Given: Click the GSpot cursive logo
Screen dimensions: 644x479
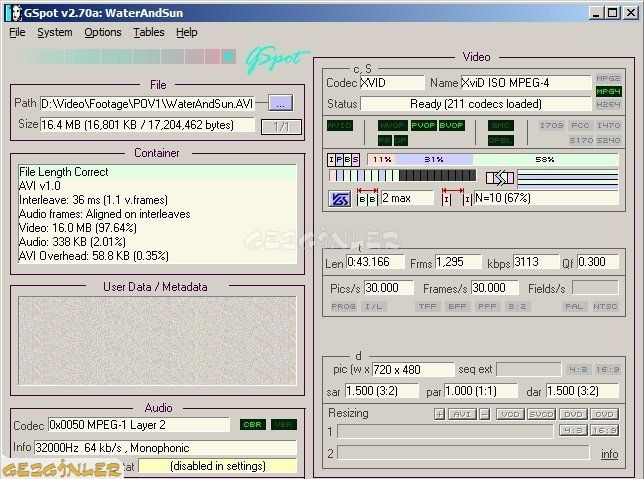Looking at the screenshot, I should pos(276,60).
